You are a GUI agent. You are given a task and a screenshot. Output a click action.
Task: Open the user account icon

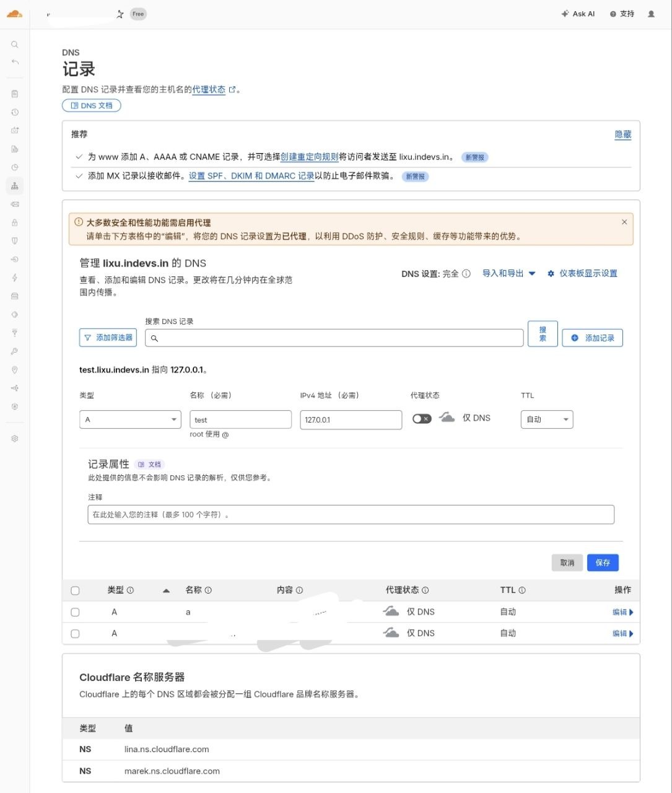[x=651, y=14]
